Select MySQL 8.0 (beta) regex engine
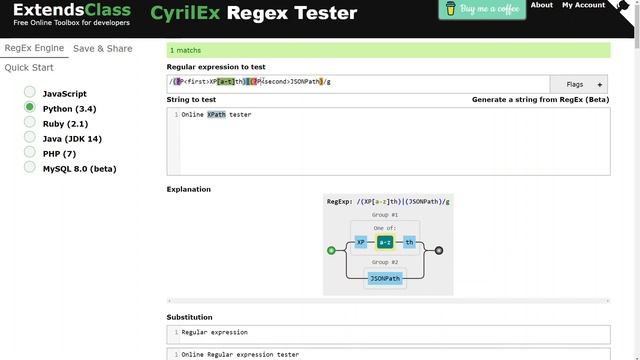Viewport: 640px width, 360px height. (x=30, y=167)
